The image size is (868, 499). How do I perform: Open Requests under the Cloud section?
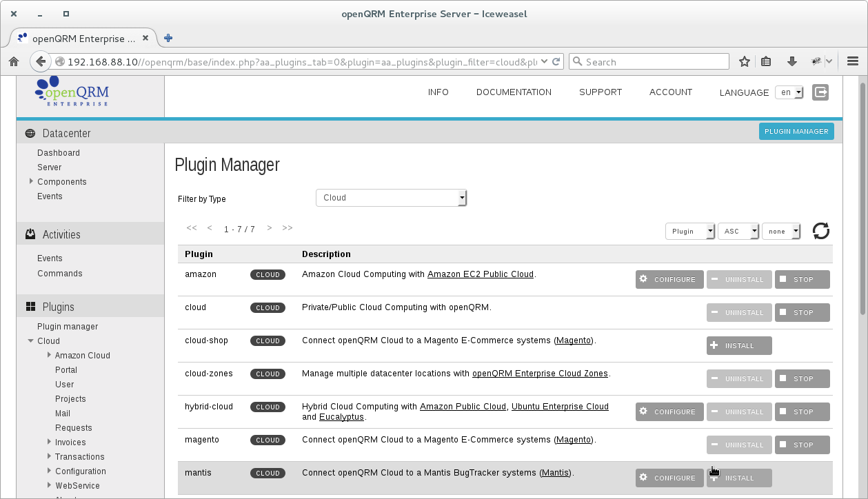74,428
